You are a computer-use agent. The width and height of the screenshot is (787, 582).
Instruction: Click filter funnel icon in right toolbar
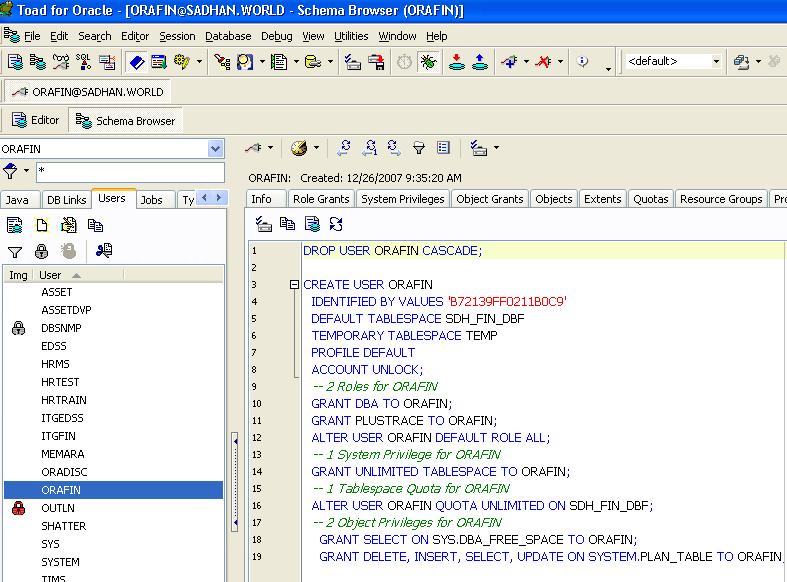click(419, 148)
